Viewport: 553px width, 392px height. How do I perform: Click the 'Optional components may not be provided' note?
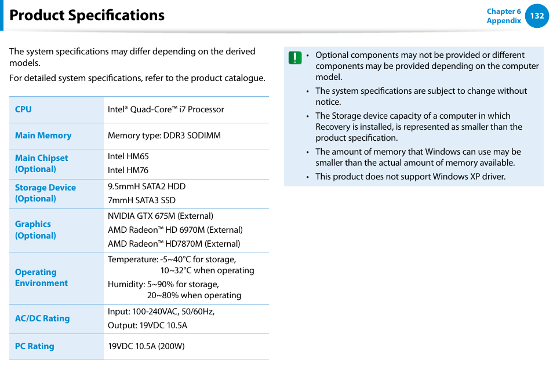pos(427,66)
